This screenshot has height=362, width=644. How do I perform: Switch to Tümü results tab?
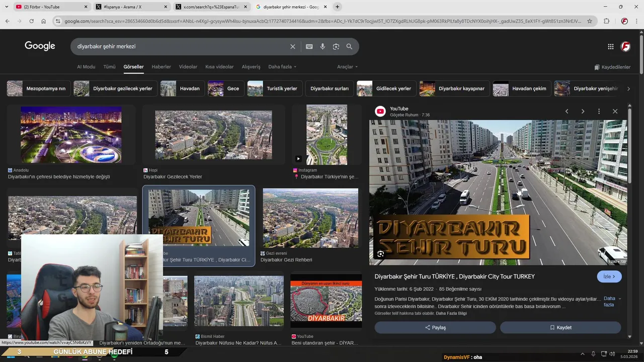click(109, 67)
